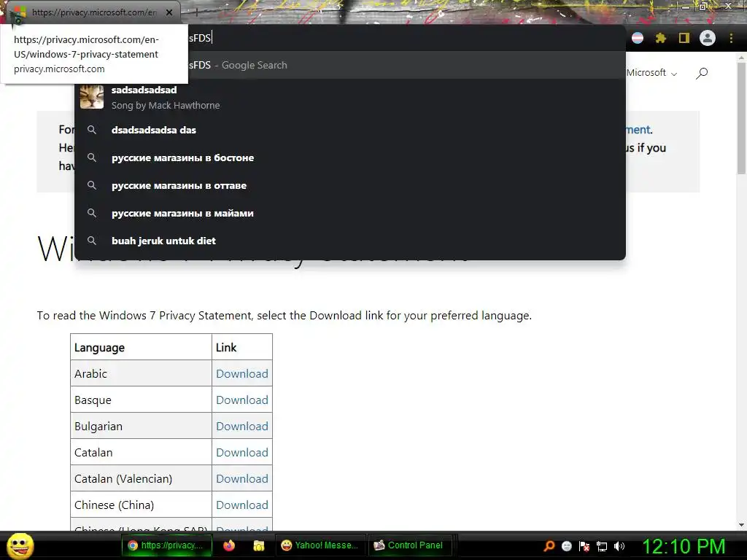Download the Catalan (Valencian) privacy statement
This screenshot has height=560, width=747.
(242, 478)
